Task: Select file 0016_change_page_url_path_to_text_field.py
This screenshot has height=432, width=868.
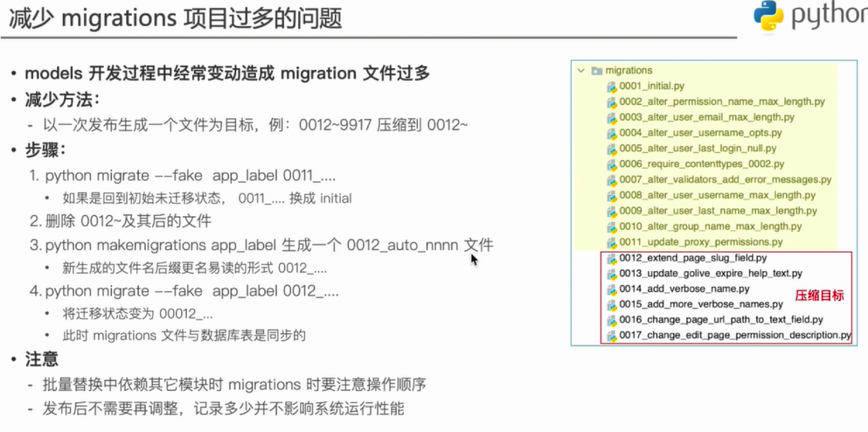Action: click(x=721, y=319)
